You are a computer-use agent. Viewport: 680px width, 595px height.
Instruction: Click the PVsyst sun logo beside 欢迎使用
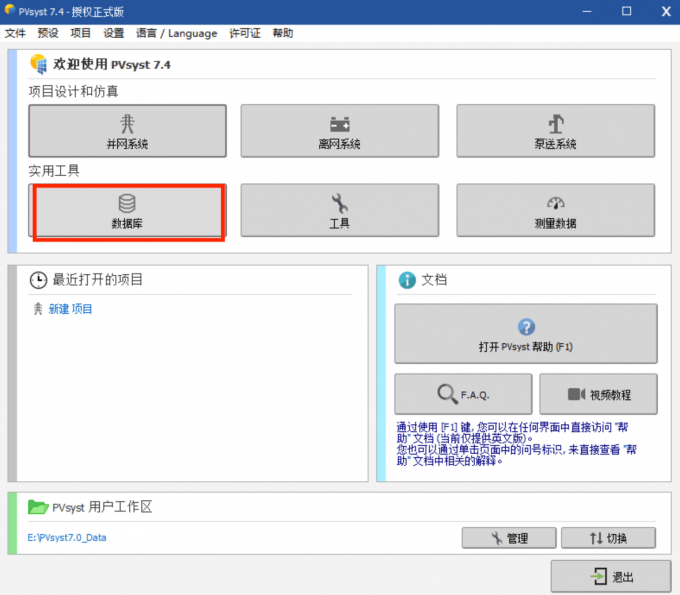pos(38,64)
